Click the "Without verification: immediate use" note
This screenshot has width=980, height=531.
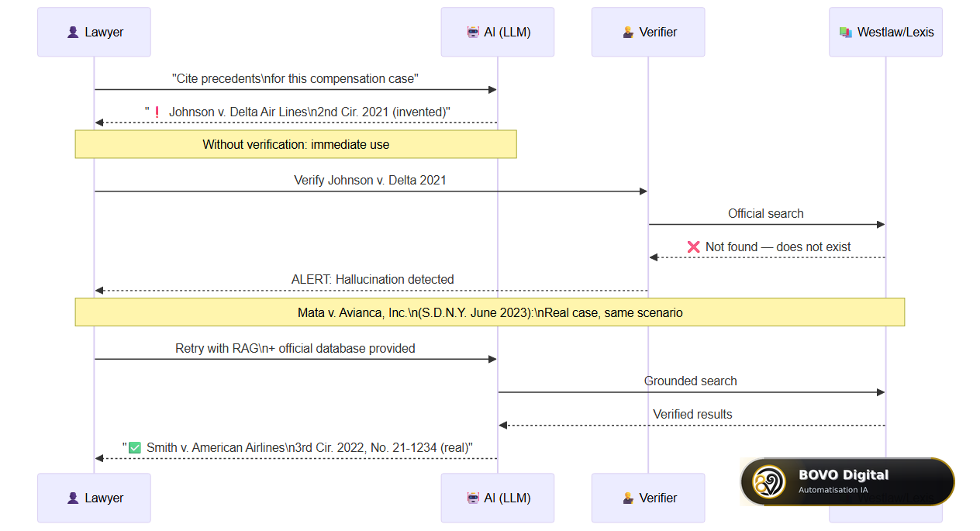pos(296,144)
